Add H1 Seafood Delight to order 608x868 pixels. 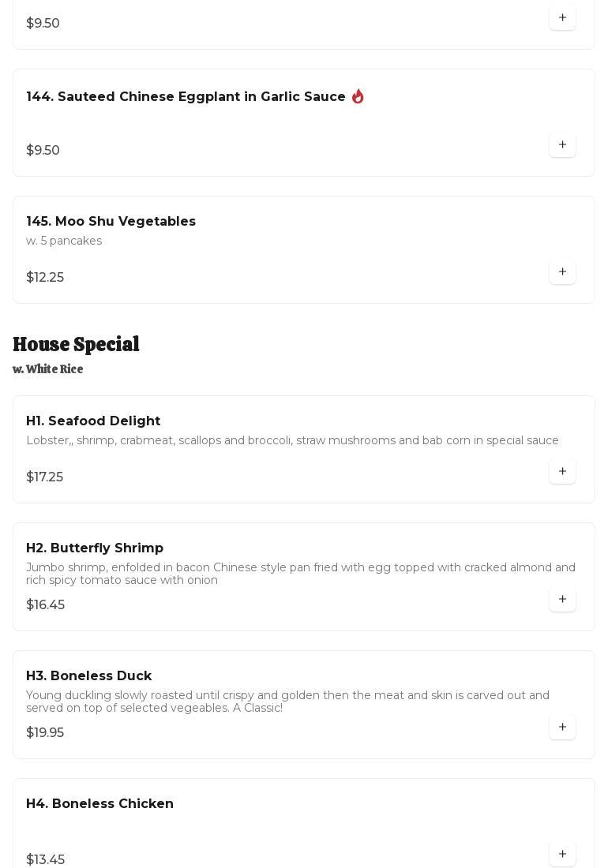(562, 472)
